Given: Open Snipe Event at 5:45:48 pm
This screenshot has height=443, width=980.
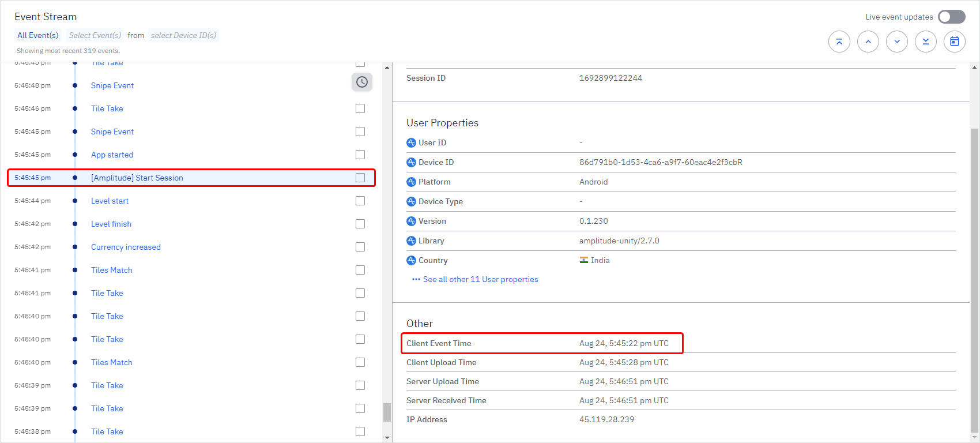Looking at the screenshot, I should (x=112, y=85).
